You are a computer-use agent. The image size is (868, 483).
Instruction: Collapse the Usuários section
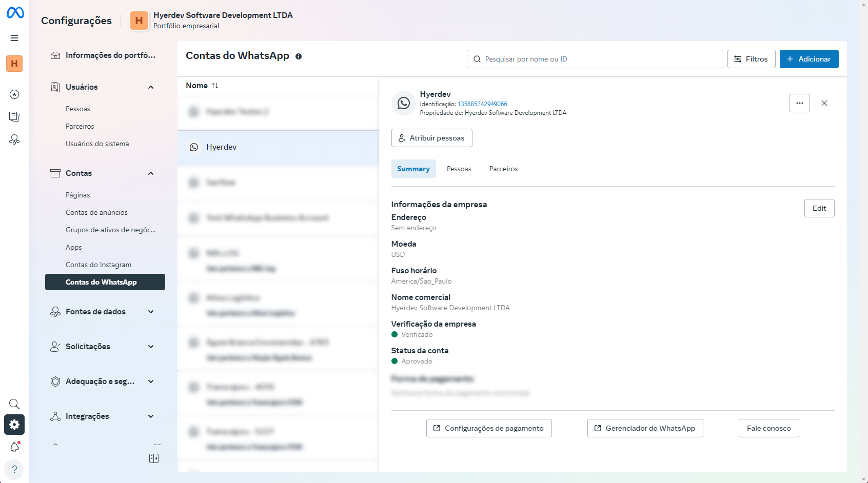pos(151,87)
